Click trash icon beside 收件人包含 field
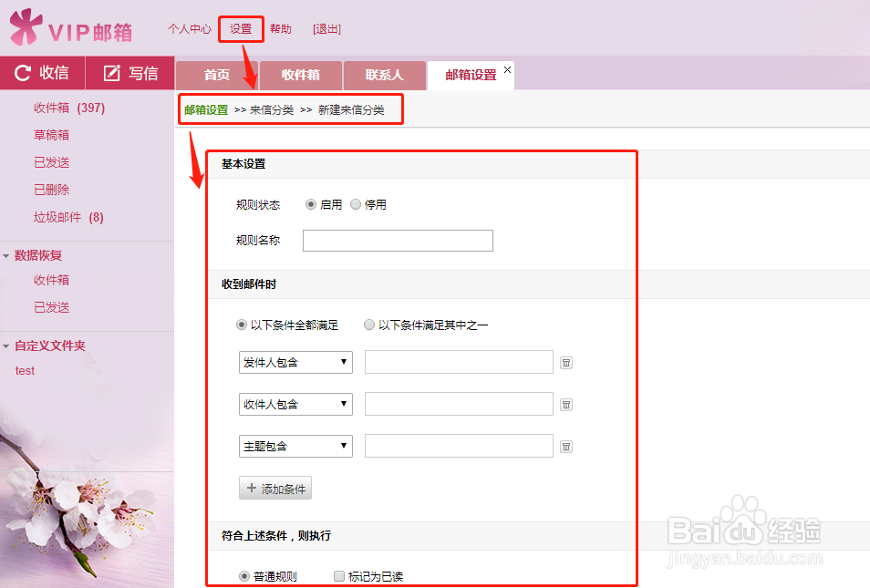The height and width of the screenshot is (588, 870). (x=566, y=404)
